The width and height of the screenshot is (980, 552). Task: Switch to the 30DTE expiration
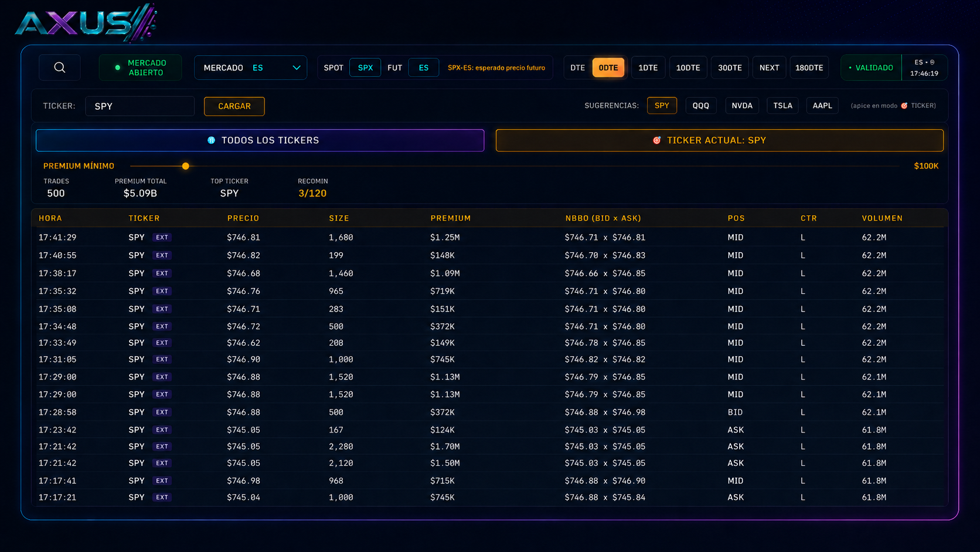730,67
